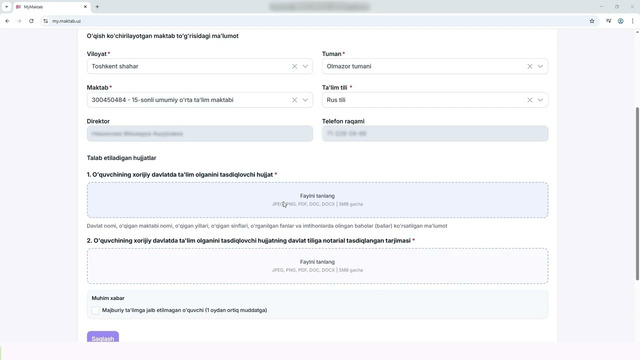Choose file in notarial translation upload area

pyautogui.click(x=317, y=266)
